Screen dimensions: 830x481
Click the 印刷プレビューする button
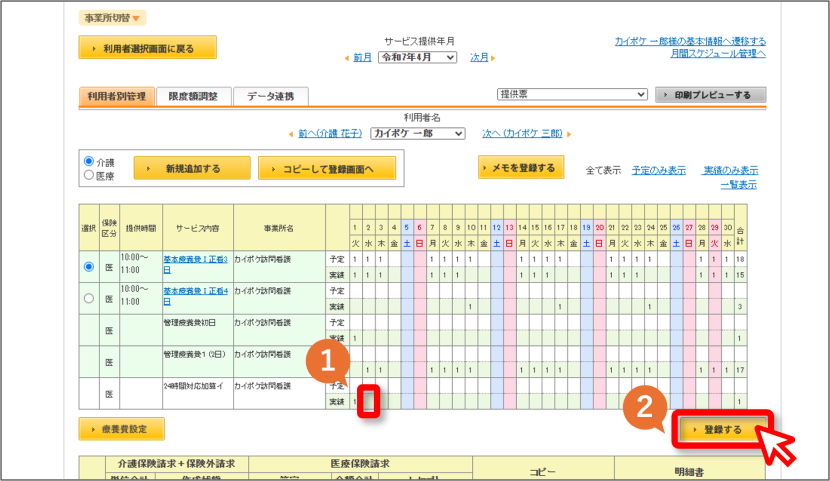click(x=710, y=95)
